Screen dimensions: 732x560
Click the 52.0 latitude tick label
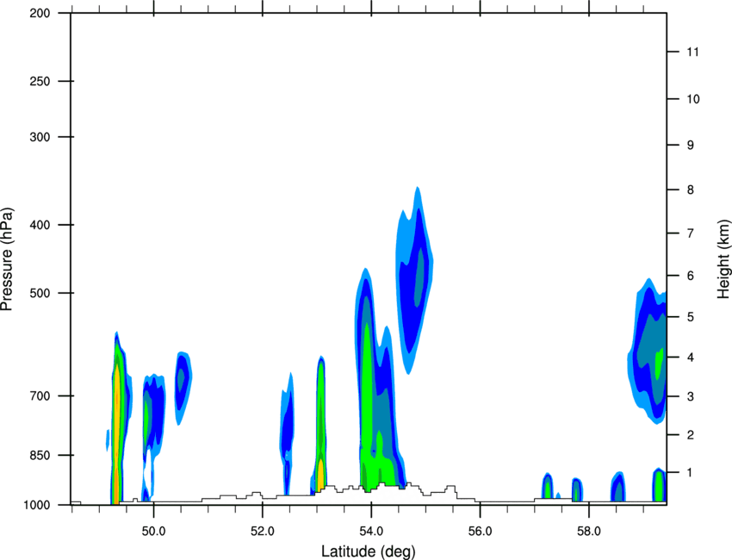[263, 532]
